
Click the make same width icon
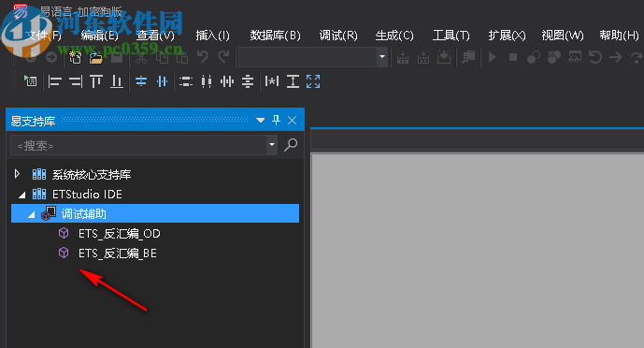point(272,81)
